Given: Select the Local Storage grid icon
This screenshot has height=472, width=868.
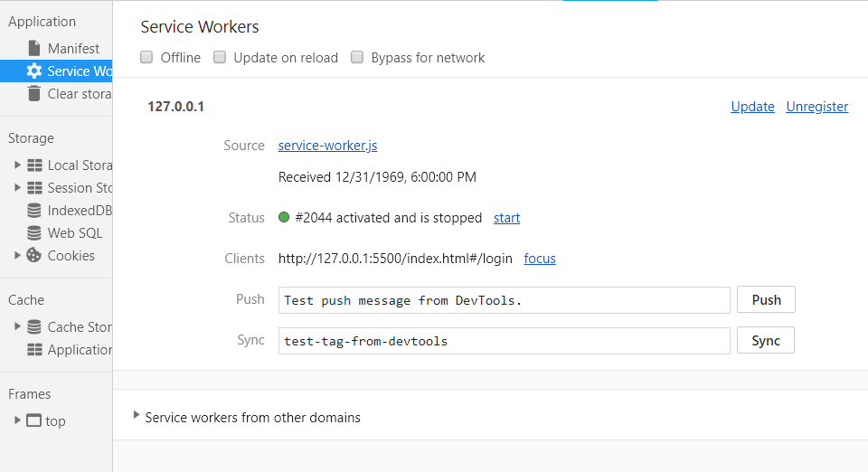Looking at the screenshot, I should point(34,165).
